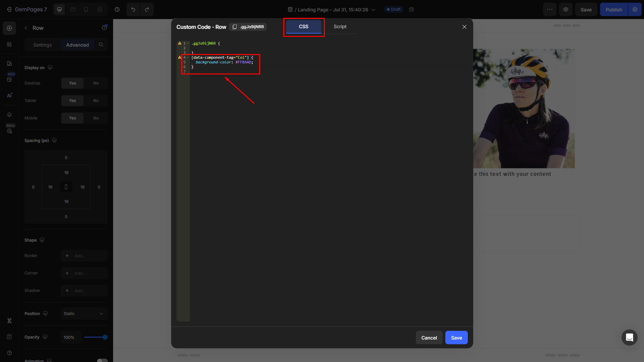Open the Position Static dropdown
This screenshot has height=362, width=644.
[84, 314]
